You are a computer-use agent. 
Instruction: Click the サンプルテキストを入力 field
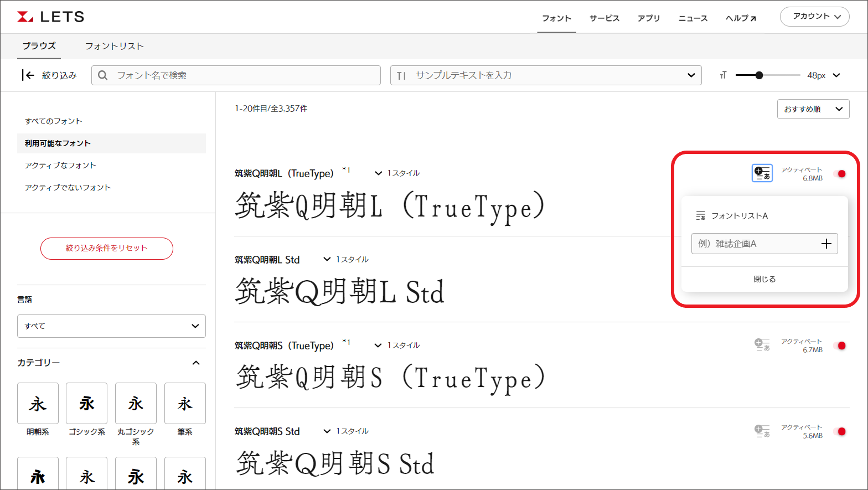(x=546, y=75)
